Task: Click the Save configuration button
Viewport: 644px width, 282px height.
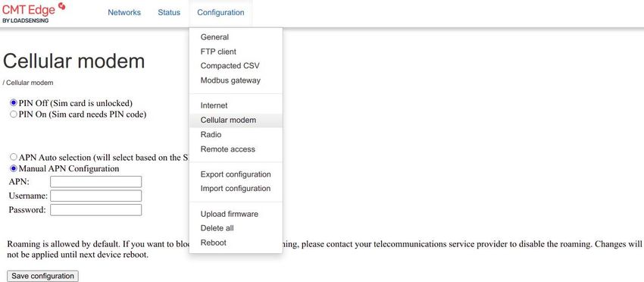Action: (42, 276)
